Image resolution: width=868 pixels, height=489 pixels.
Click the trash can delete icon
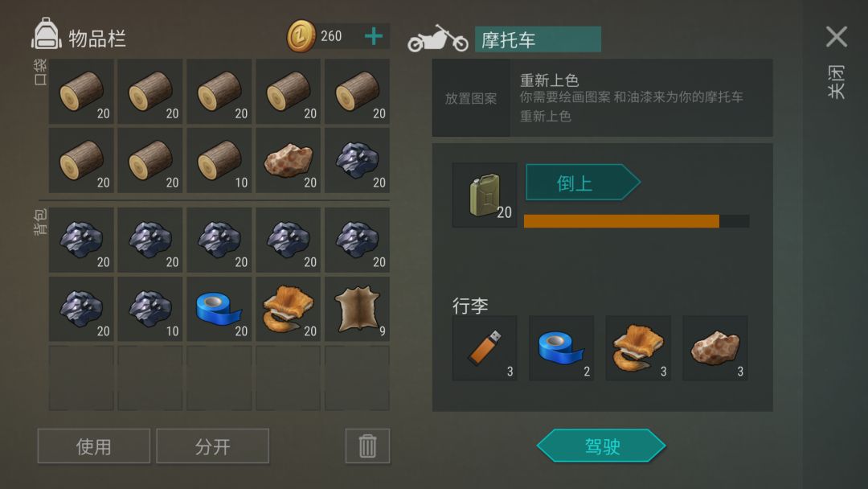click(x=367, y=446)
